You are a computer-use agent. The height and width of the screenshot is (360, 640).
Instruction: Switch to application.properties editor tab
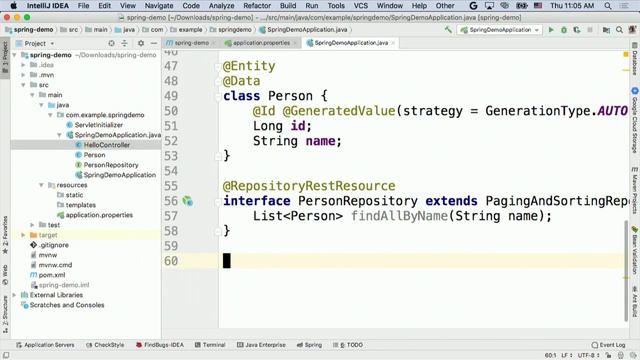261,43
